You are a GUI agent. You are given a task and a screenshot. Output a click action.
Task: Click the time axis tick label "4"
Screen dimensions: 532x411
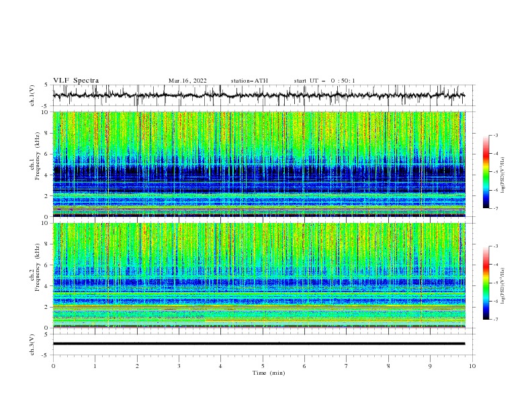pos(220,366)
